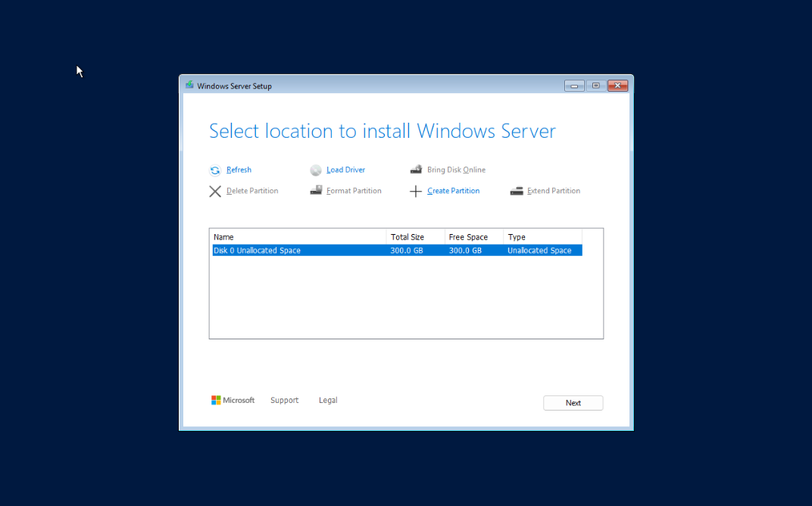Maximize the Windows Server Setup window

[596, 86]
